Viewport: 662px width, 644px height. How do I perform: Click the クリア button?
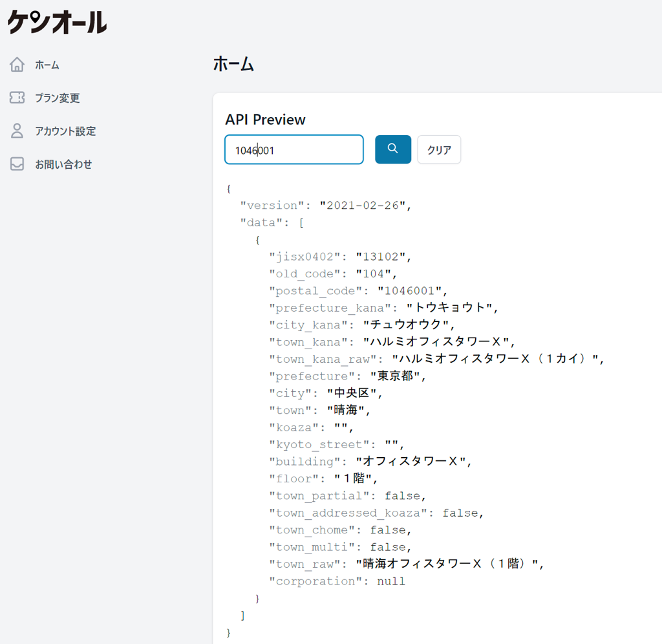coord(439,149)
